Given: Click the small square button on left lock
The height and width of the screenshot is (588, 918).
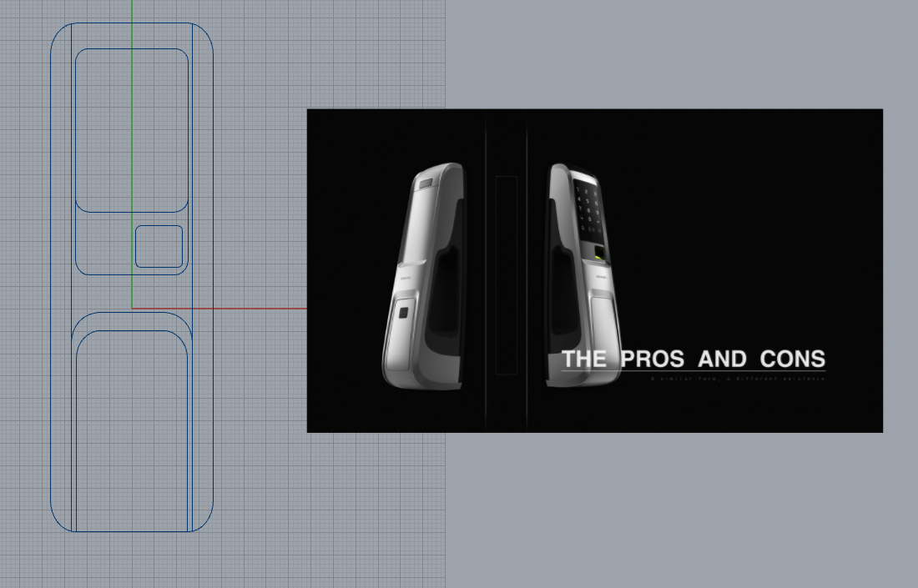Looking at the screenshot, I should [x=402, y=314].
